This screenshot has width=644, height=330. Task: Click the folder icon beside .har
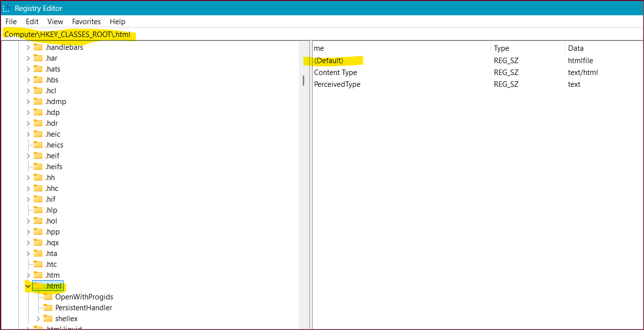pos(38,58)
